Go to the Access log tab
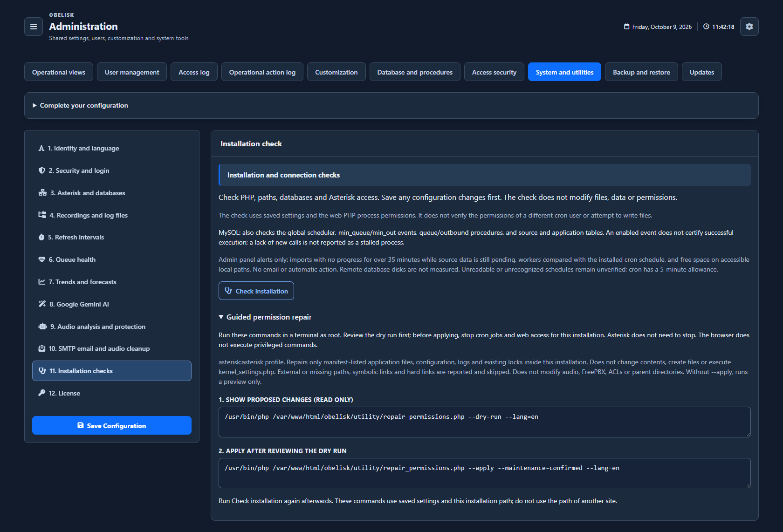783x532 pixels. (x=194, y=72)
